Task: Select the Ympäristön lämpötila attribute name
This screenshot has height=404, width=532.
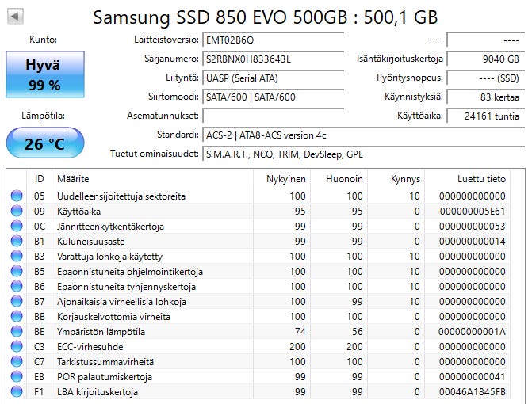Action: coord(101,332)
